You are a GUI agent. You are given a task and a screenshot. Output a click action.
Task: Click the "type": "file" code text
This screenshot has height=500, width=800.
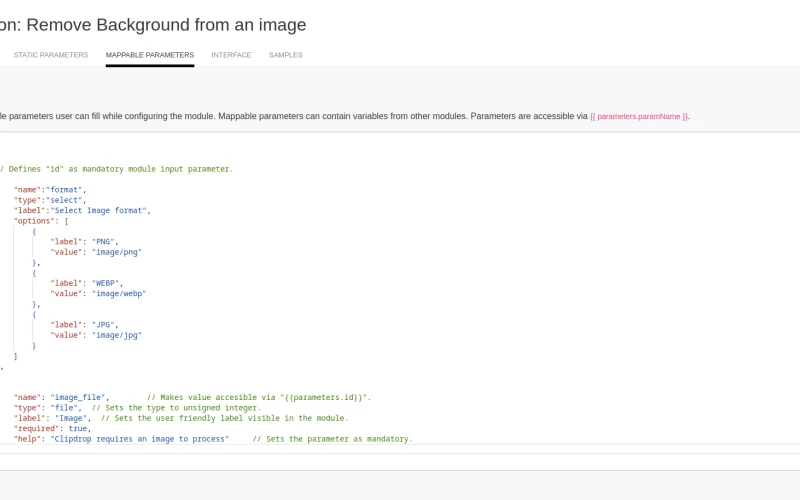click(x=47, y=408)
